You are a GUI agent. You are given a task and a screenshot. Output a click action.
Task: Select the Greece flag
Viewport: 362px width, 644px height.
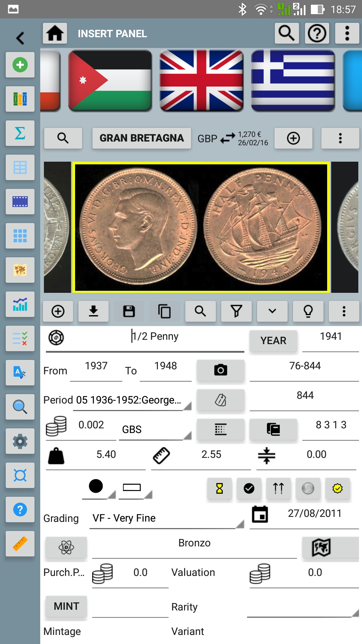[x=293, y=80]
